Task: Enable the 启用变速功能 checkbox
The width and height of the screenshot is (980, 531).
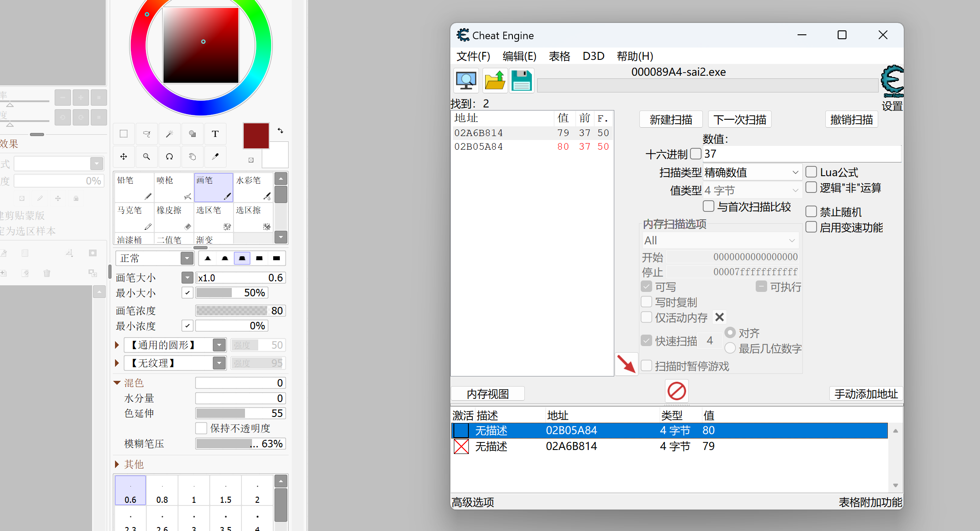Action: 811,227
